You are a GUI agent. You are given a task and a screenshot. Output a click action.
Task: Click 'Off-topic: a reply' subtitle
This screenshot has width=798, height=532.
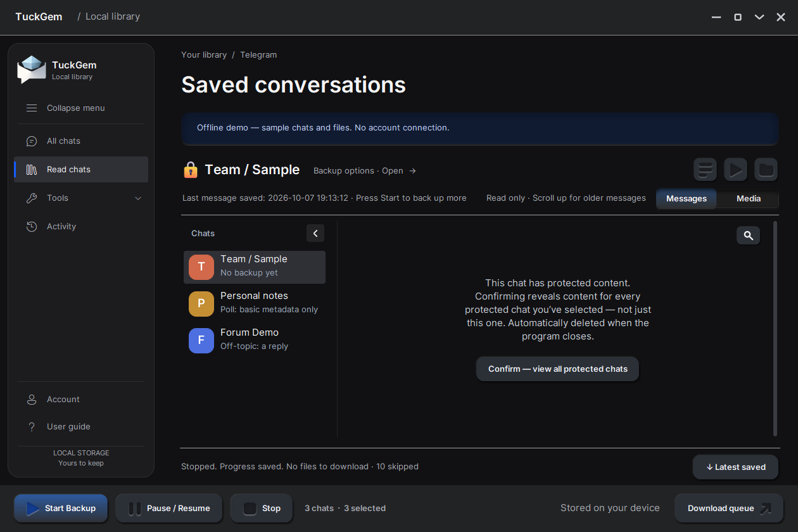(x=254, y=346)
